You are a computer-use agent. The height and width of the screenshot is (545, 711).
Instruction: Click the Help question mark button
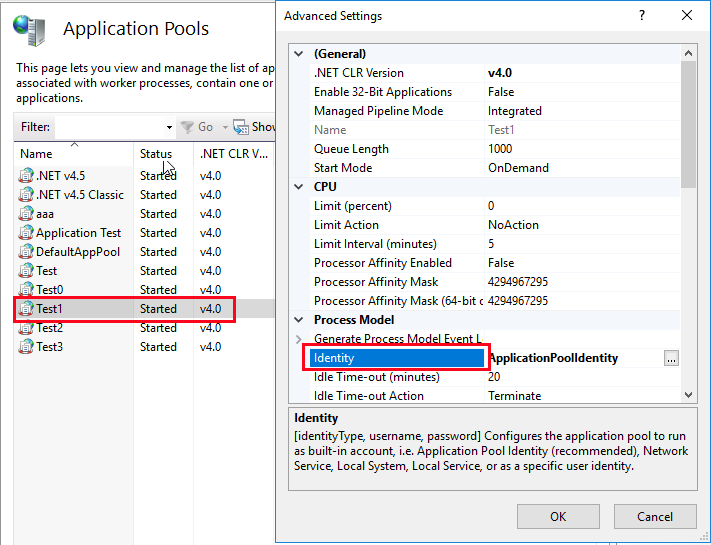[641, 16]
